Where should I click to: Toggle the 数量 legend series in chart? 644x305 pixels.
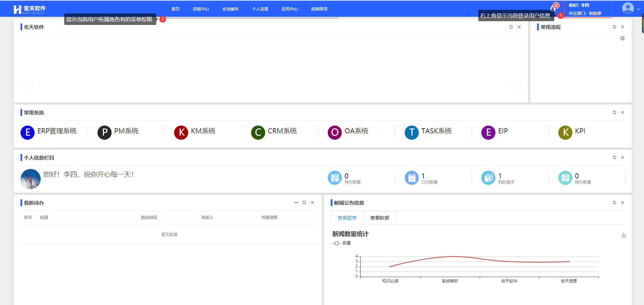click(342, 243)
